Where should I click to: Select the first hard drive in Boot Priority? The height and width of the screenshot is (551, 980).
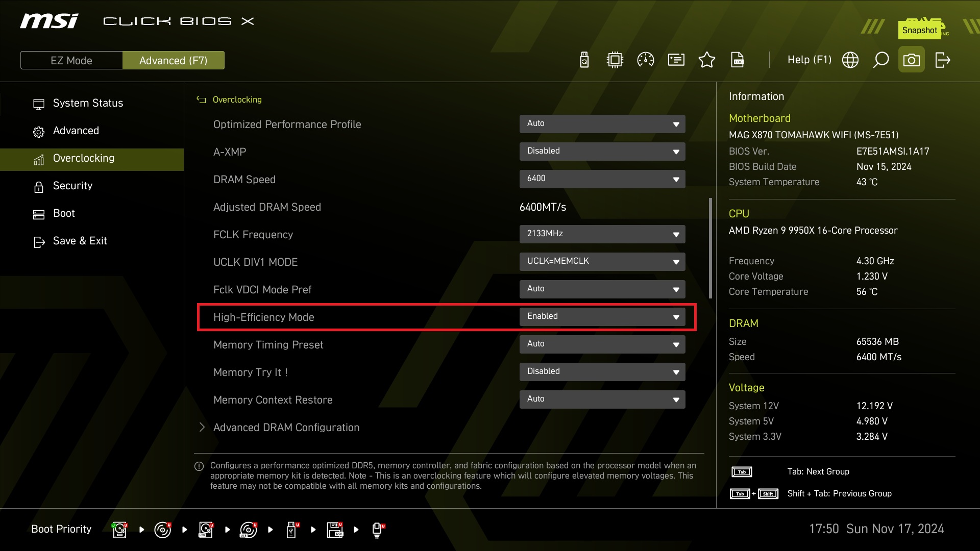point(119,530)
